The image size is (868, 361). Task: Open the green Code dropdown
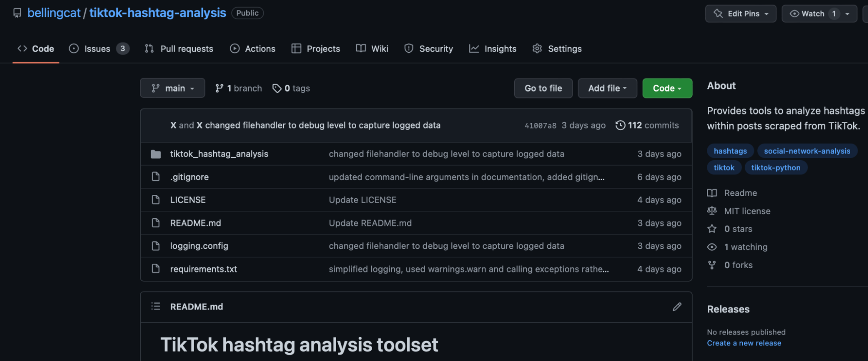coord(667,88)
